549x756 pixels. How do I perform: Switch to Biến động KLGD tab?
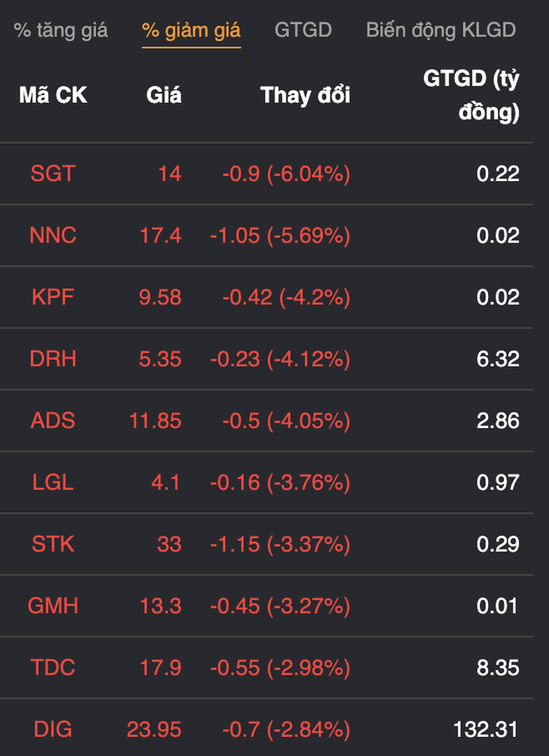click(x=441, y=30)
